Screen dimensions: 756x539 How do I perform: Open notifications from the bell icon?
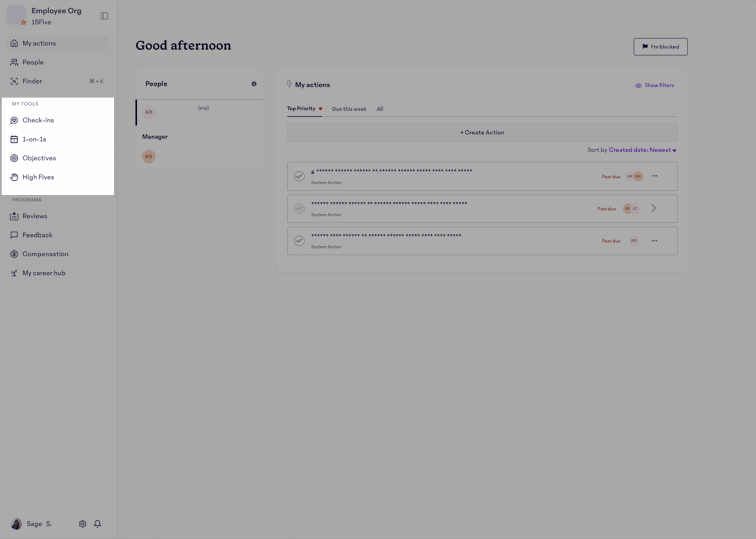(97, 524)
